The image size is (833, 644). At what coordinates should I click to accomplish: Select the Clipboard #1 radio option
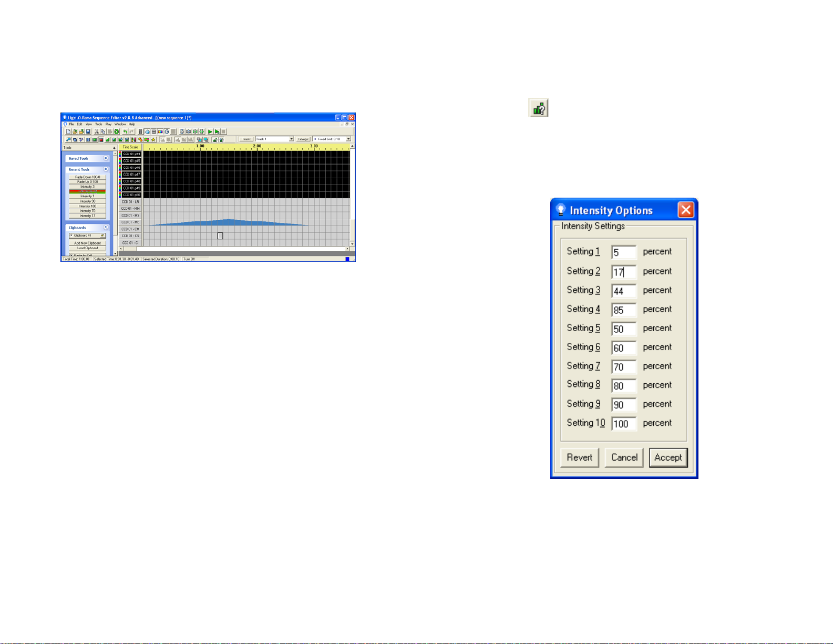click(71, 235)
